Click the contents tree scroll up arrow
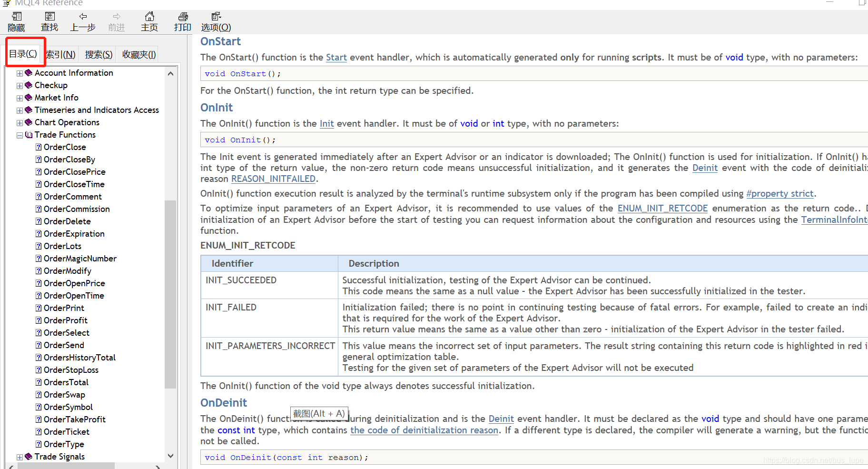The height and width of the screenshot is (469, 868). tap(170, 73)
